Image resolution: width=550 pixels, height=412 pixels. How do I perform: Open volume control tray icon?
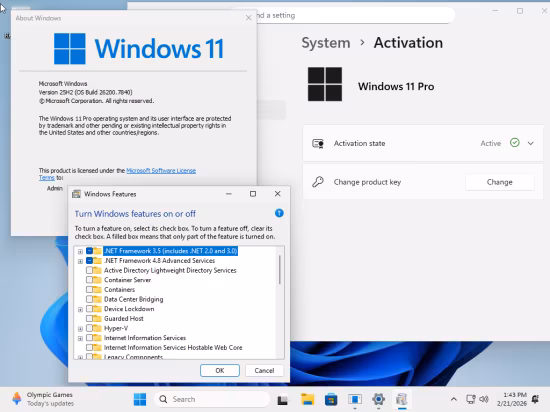click(x=484, y=399)
